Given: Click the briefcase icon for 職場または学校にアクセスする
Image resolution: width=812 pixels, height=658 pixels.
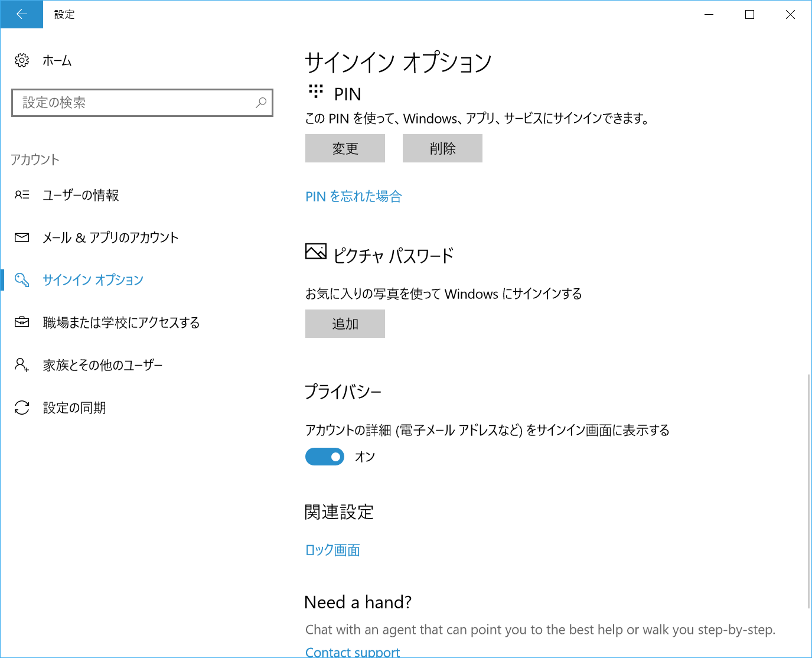Looking at the screenshot, I should 22,322.
